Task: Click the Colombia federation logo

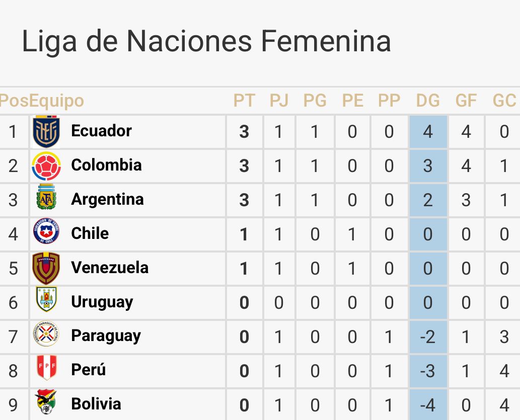Action: click(46, 166)
